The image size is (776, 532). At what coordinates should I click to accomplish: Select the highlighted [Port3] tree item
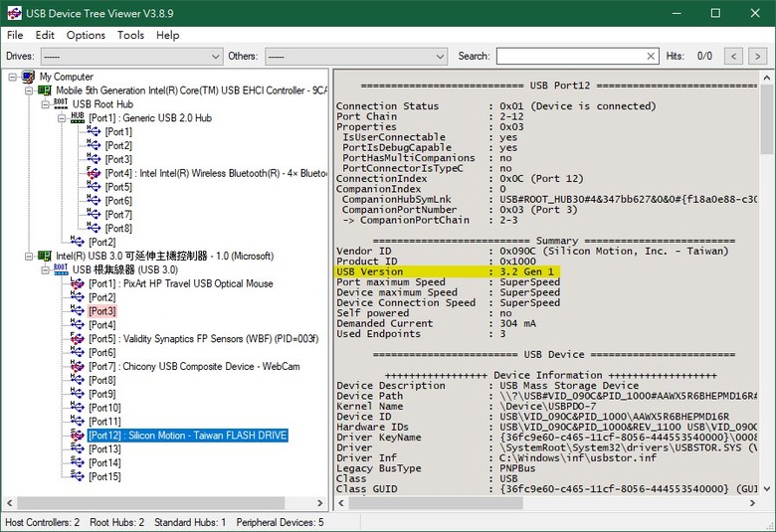point(102,311)
